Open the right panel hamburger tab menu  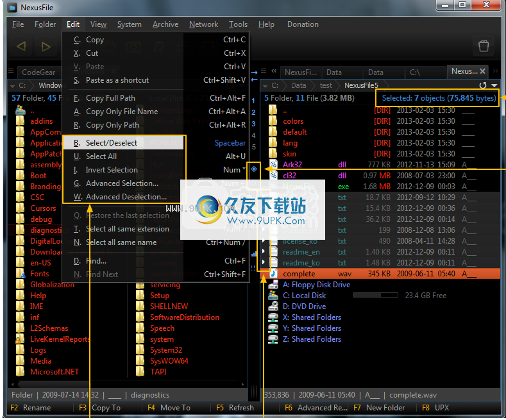click(264, 71)
